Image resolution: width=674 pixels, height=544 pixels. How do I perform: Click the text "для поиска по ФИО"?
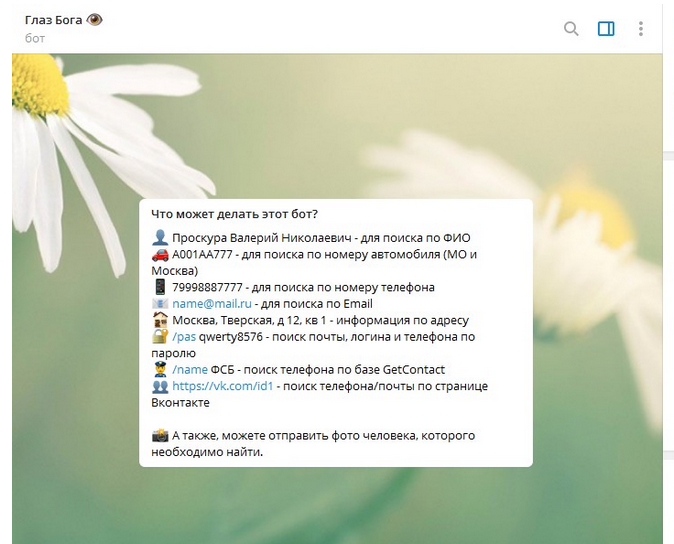click(x=415, y=238)
